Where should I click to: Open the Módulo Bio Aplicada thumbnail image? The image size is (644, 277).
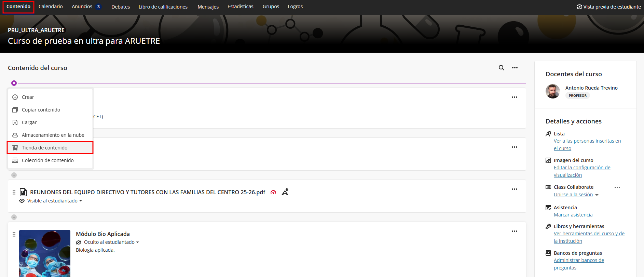45,253
